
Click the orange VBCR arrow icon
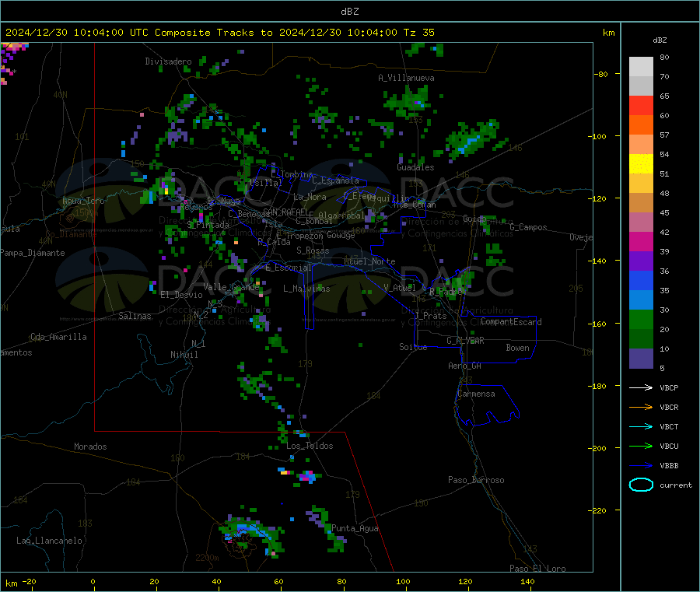click(641, 407)
